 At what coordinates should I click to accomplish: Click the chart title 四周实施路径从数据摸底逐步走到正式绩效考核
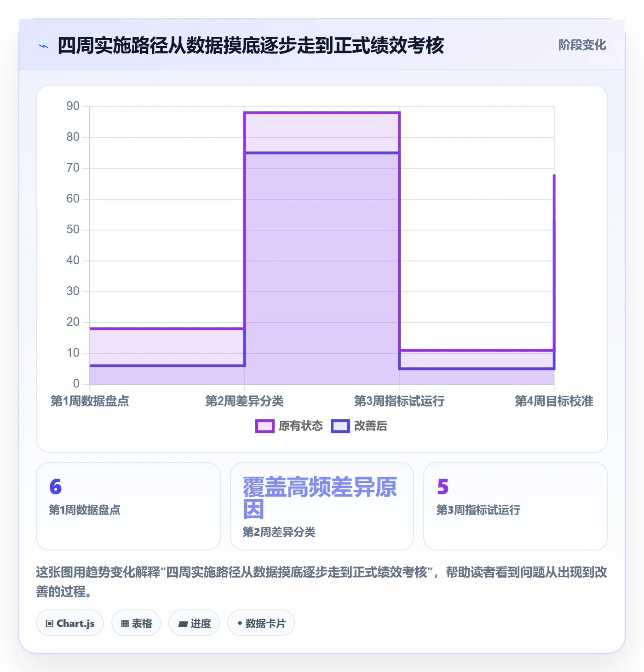251,46
